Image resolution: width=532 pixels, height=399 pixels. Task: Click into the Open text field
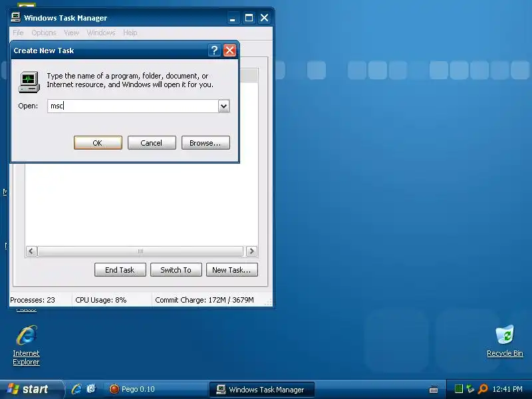[x=133, y=106]
